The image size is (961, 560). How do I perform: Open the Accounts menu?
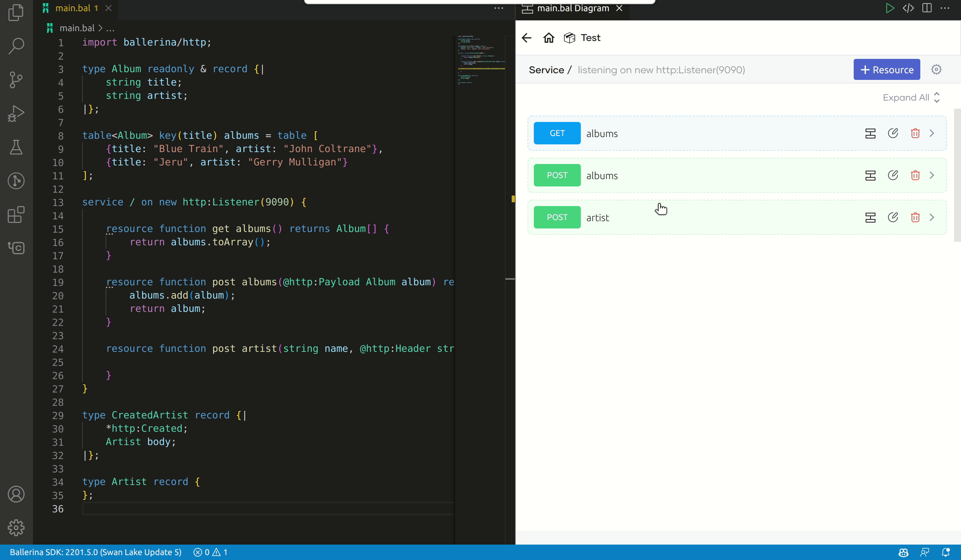tap(16, 494)
